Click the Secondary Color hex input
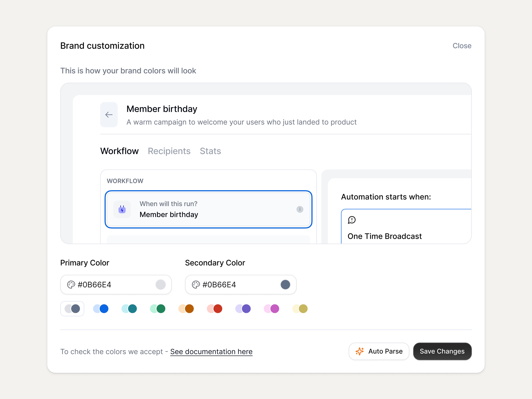Image resolution: width=532 pixels, height=399 pixels. point(240,284)
